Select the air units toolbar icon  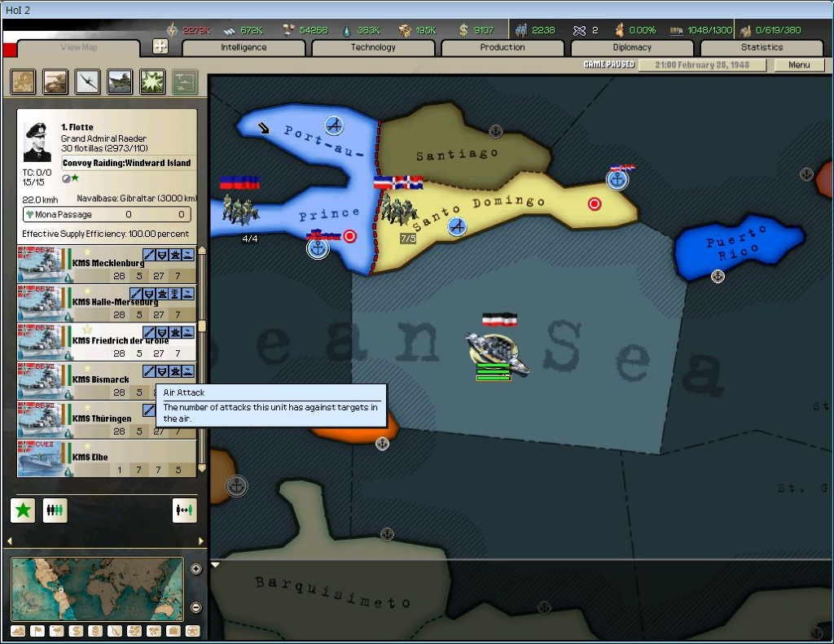pos(88,82)
